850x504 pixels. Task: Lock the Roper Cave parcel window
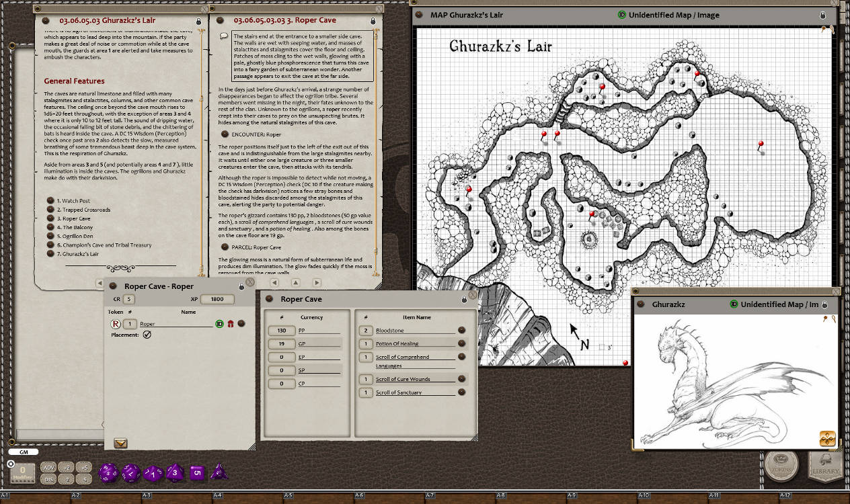(x=464, y=300)
